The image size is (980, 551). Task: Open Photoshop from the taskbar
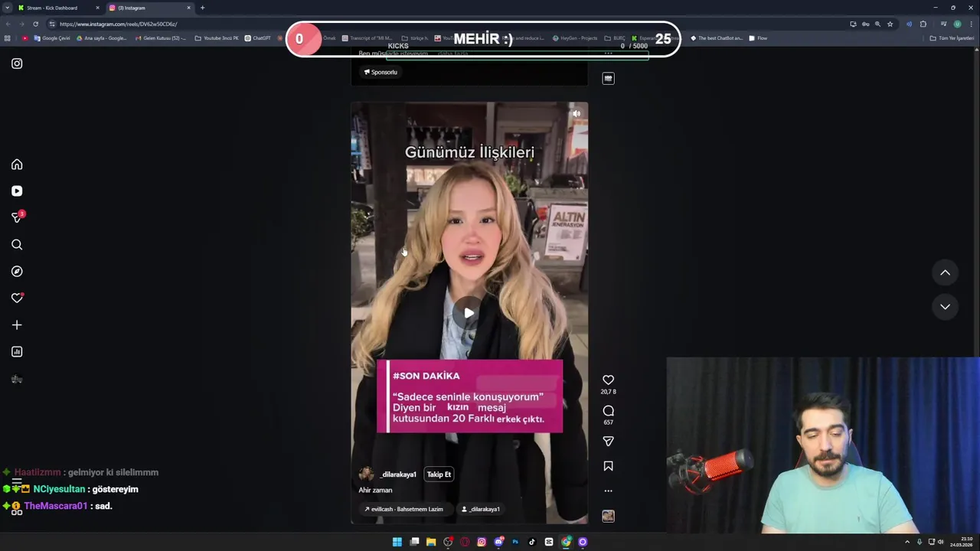click(515, 542)
